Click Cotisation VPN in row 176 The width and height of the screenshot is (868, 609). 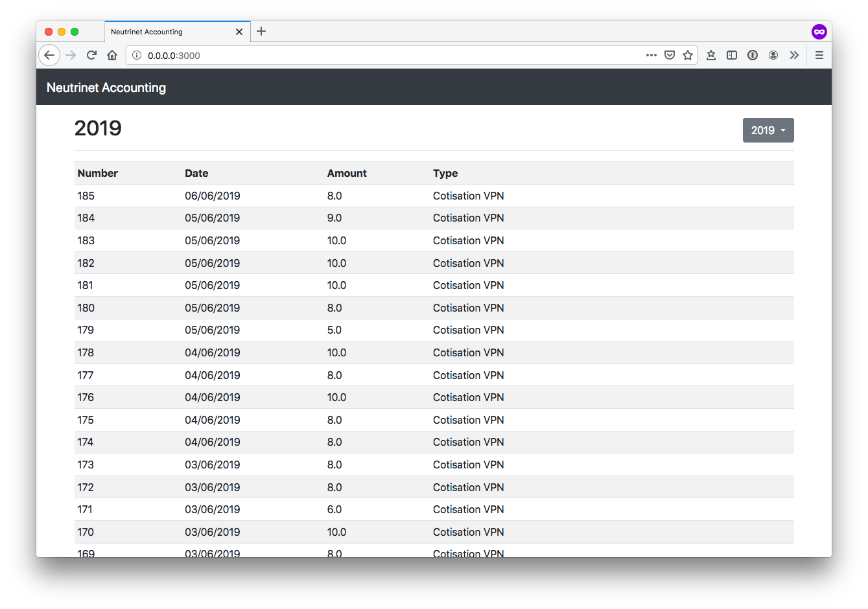point(468,397)
